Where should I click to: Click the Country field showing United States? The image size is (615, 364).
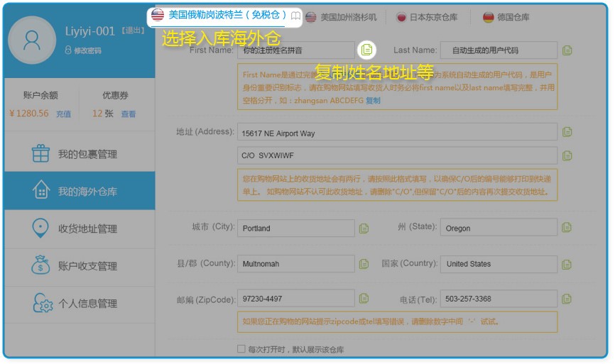pyautogui.click(x=499, y=264)
